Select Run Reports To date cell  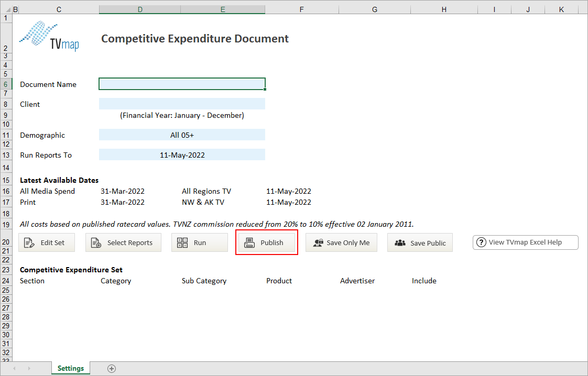tap(182, 155)
